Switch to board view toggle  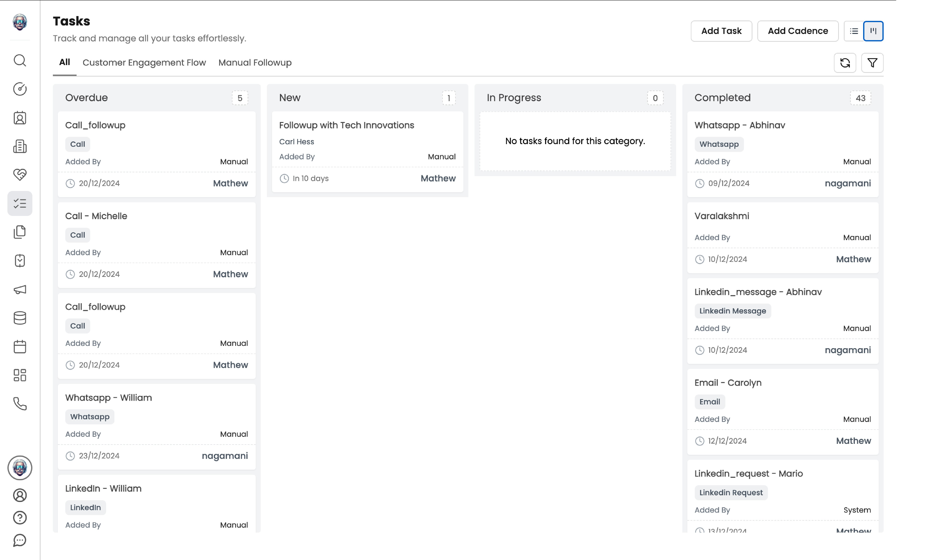point(873,31)
